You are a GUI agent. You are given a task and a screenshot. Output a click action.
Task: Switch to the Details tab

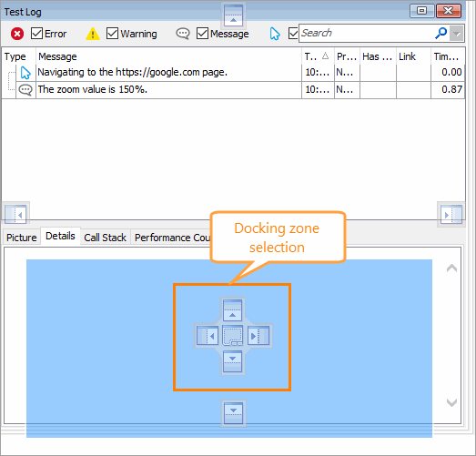coord(60,236)
